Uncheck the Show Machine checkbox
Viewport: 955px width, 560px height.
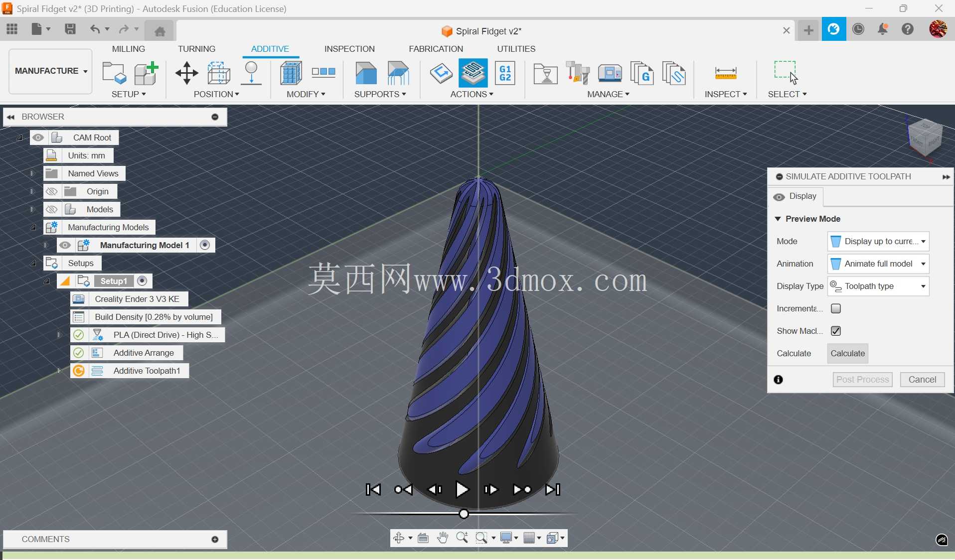[x=836, y=331]
